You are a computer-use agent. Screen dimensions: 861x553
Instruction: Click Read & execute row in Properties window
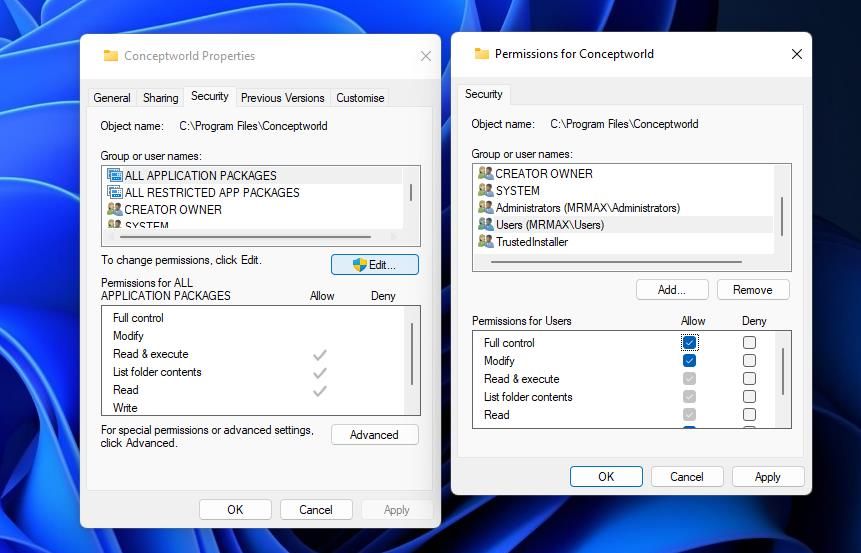click(254, 354)
